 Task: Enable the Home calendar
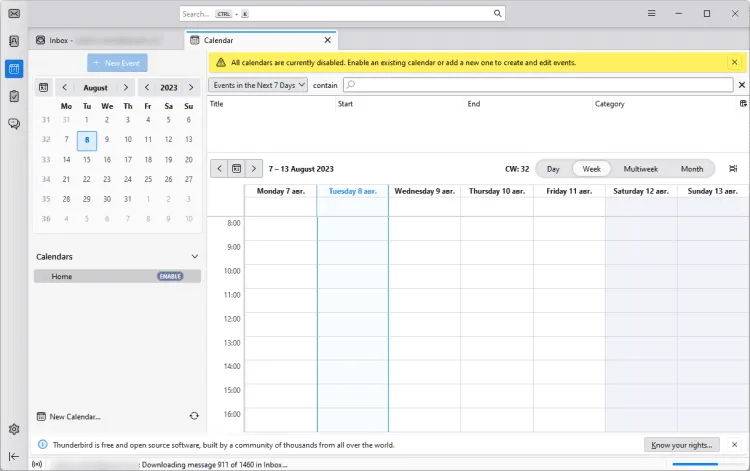(x=170, y=276)
